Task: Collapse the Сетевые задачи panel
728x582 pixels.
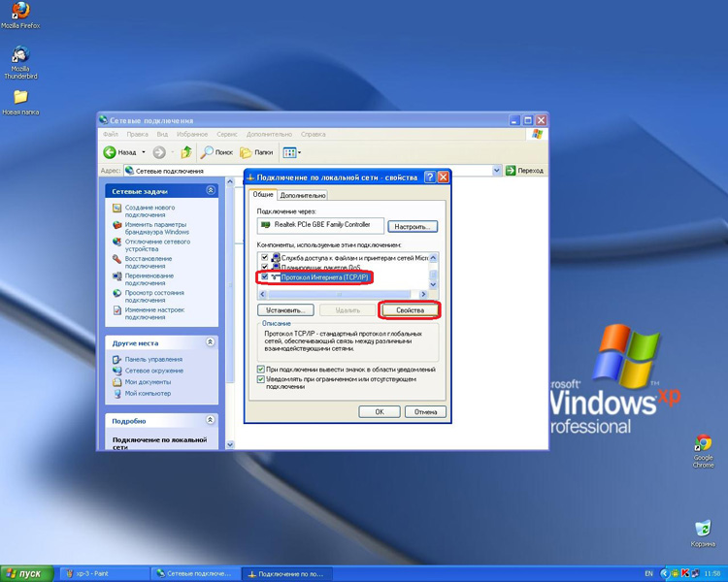Action: click(x=211, y=191)
